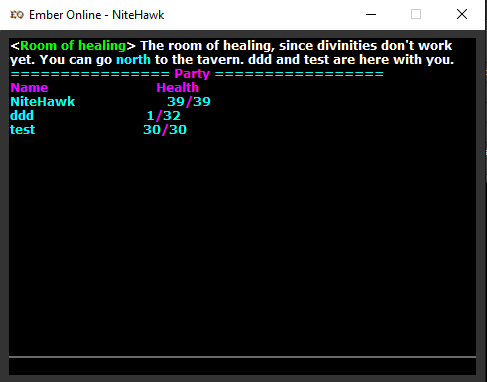Click the Ember Online app icon in title bar

pos(17,15)
